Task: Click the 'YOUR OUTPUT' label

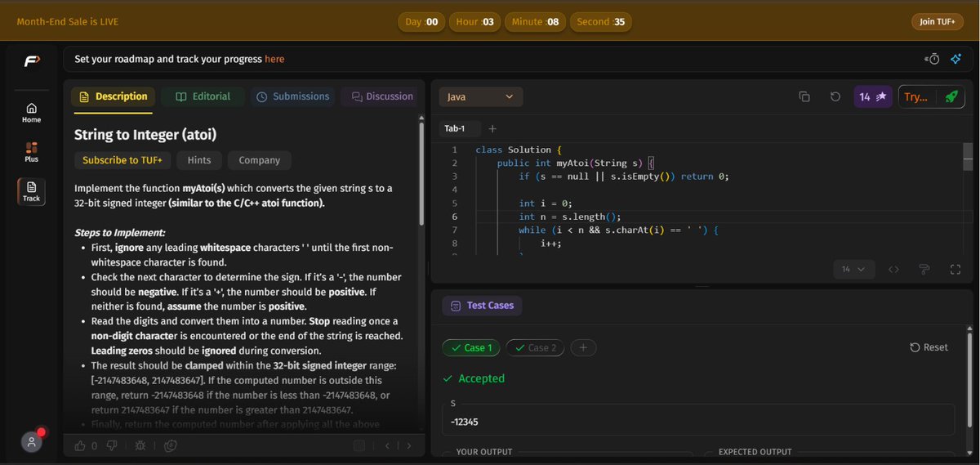Action: [x=484, y=452]
